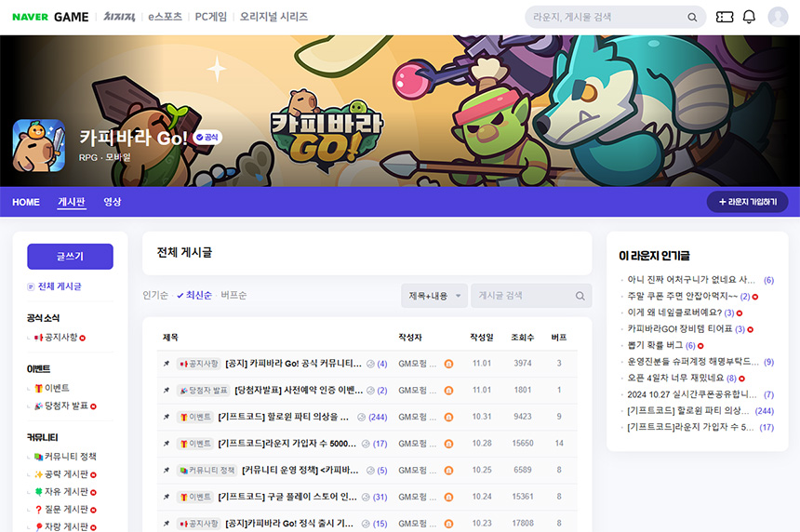This screenshot has width=800, height=532.
Task: Open popular post 주말 쿠폰 주면 안잡아먹지
Action: [x=682, y=296]
